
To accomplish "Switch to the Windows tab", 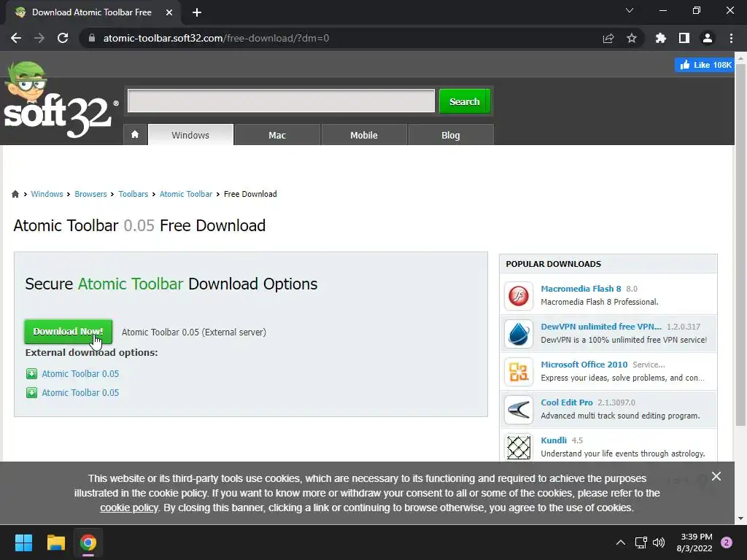I will pos(190,135).
